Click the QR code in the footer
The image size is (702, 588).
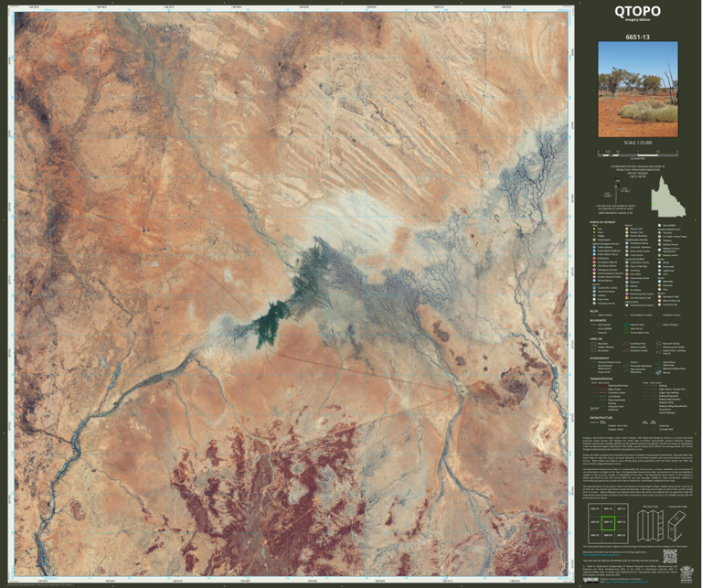pos(670,556)
